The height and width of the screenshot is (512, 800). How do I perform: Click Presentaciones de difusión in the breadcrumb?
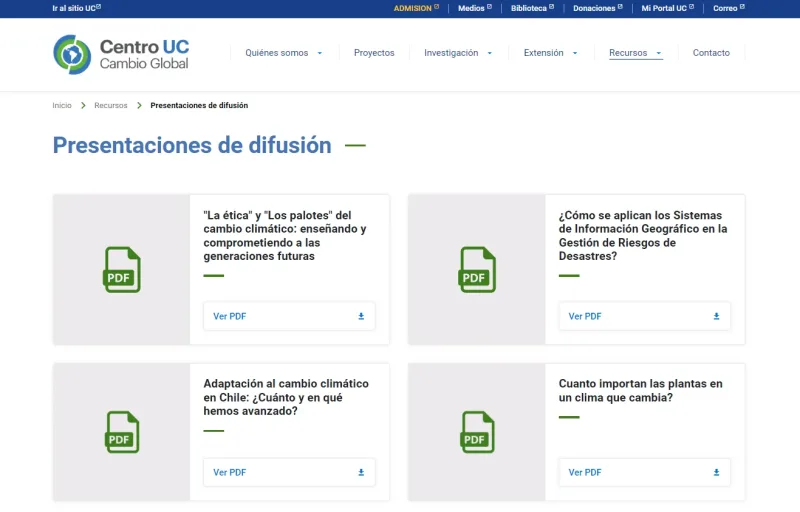pyautogui.click(x=199, y=105)
